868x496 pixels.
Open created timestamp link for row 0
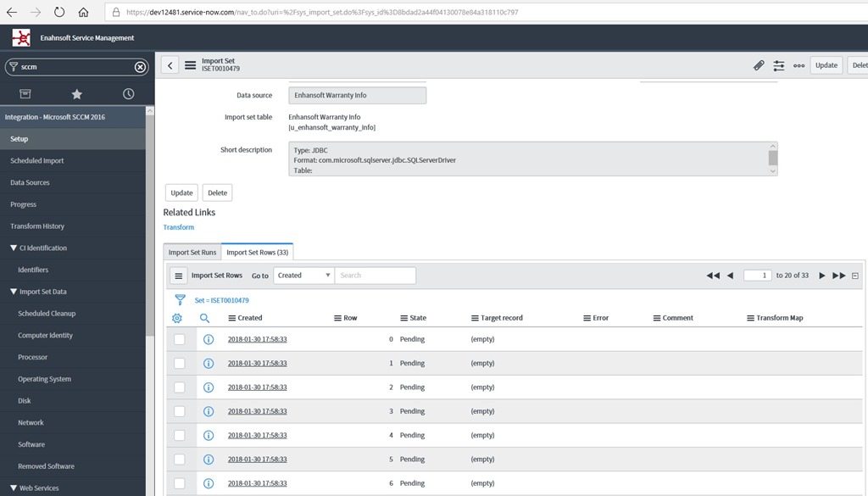[258, 339]
